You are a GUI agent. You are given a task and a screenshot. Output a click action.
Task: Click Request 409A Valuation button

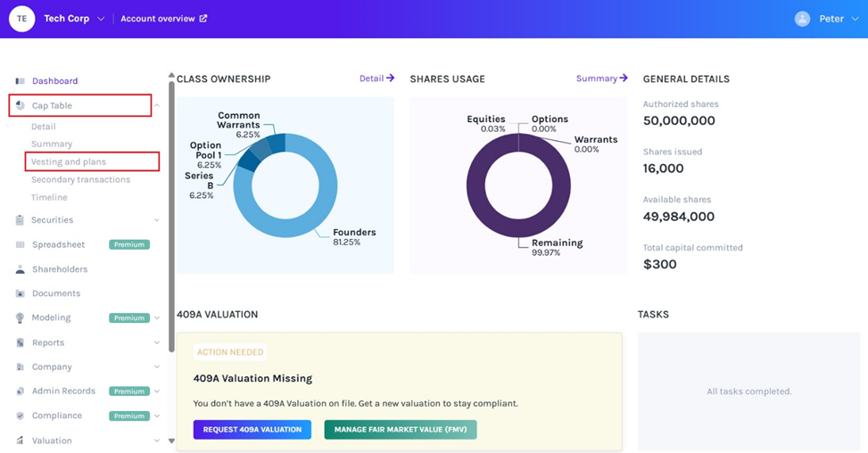coord(252,430)
